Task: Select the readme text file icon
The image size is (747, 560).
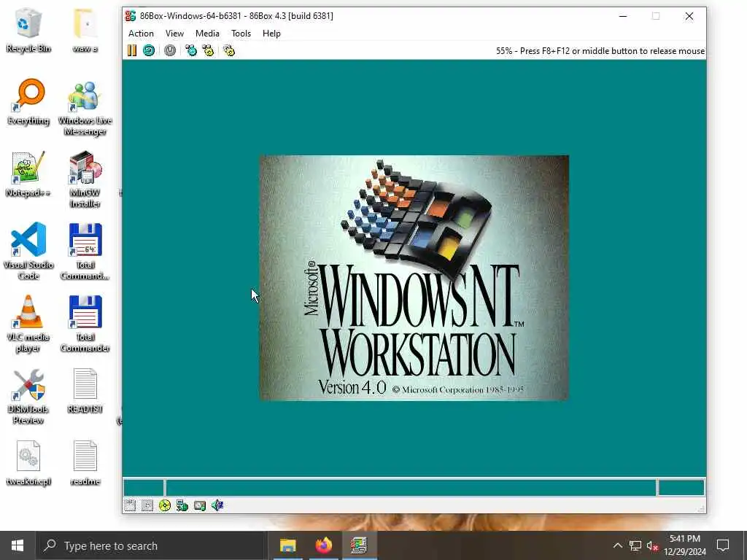Action: pos(85,463)
